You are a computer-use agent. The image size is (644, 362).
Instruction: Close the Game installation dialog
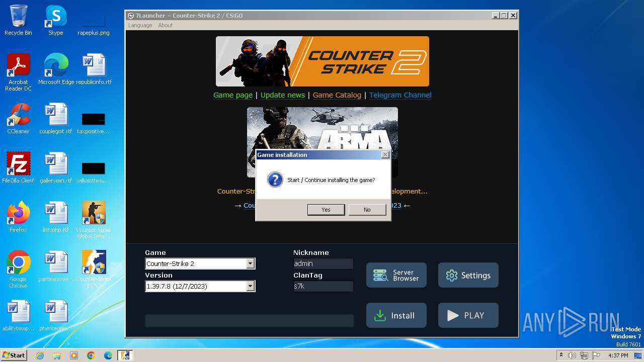385,155
